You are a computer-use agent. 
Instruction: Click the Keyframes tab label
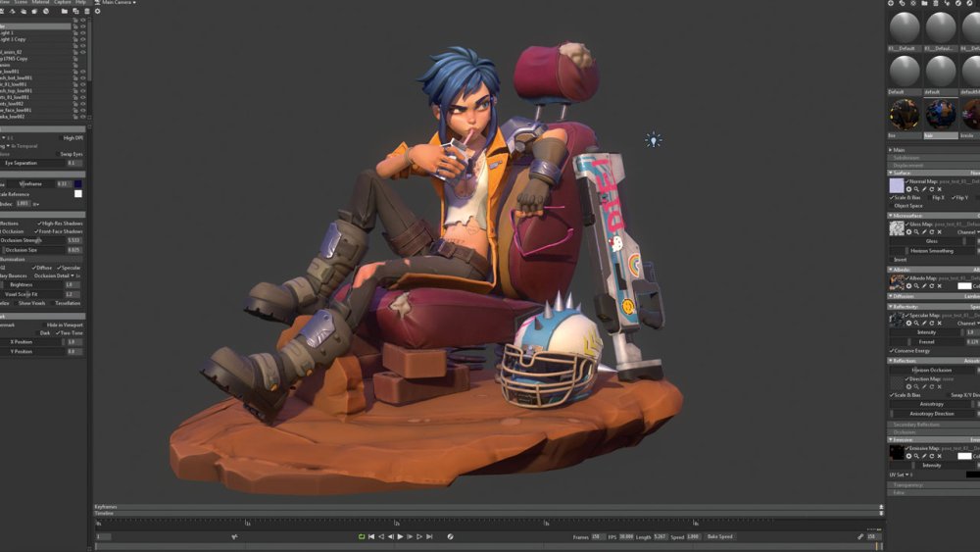(106, 506)
